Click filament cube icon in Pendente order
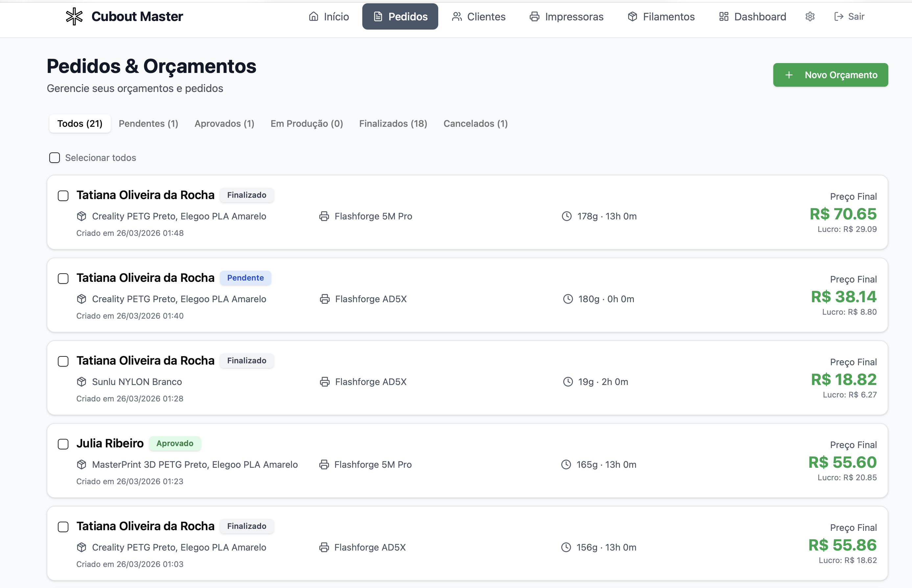The width and height of the screenshot is (912, 588). pyautogui.click(x=82, y=299)
